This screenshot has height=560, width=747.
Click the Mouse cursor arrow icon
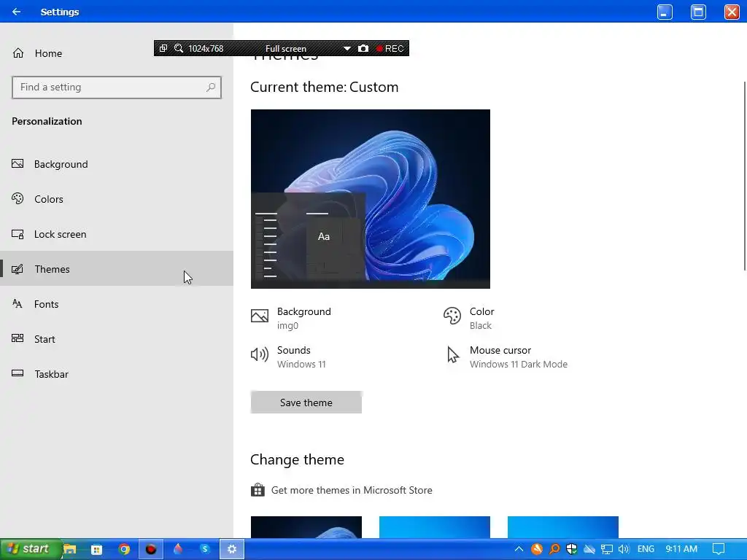click(x=453, y=355)
